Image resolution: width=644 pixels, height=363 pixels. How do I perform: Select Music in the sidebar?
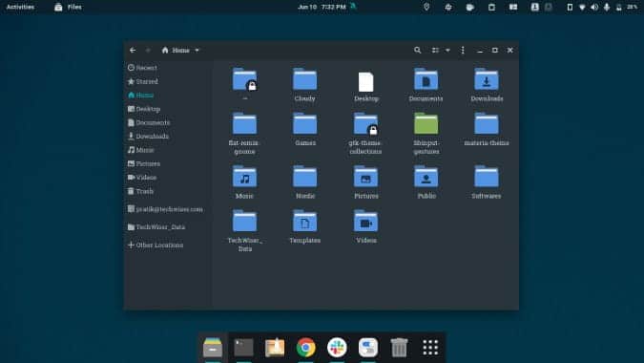(x=140, y=150)
